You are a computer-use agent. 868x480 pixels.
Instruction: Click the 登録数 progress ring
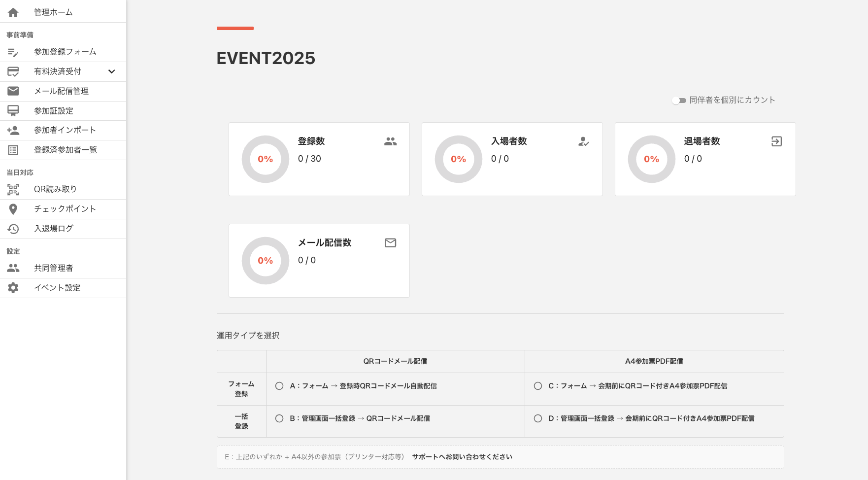point(265,159)
